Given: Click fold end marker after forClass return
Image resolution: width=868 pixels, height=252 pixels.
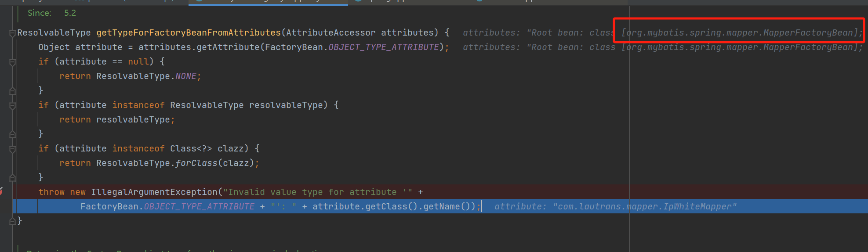Looking at the screenshot, I should [x=12, y=178].
